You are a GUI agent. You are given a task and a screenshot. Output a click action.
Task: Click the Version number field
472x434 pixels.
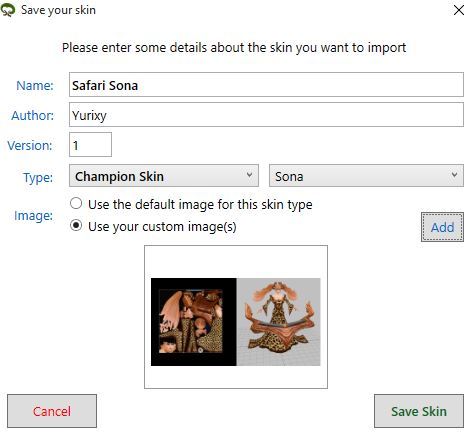(x=90, y=144)
